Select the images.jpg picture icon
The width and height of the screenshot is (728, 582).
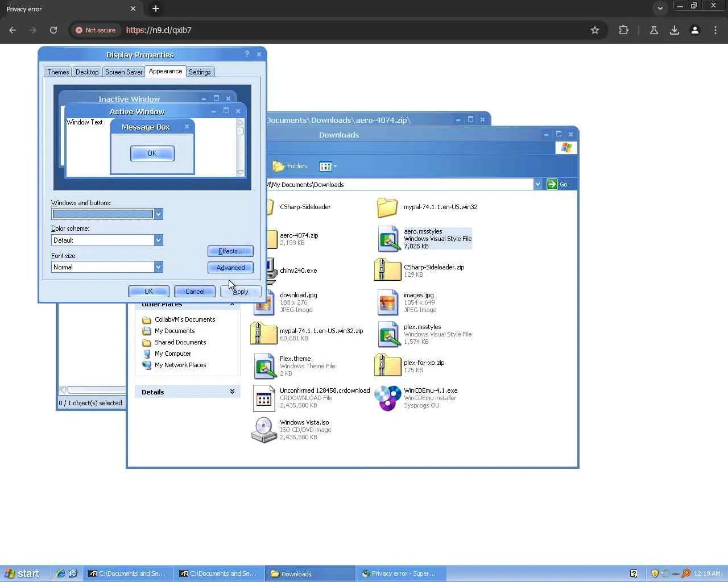[388, 302]
